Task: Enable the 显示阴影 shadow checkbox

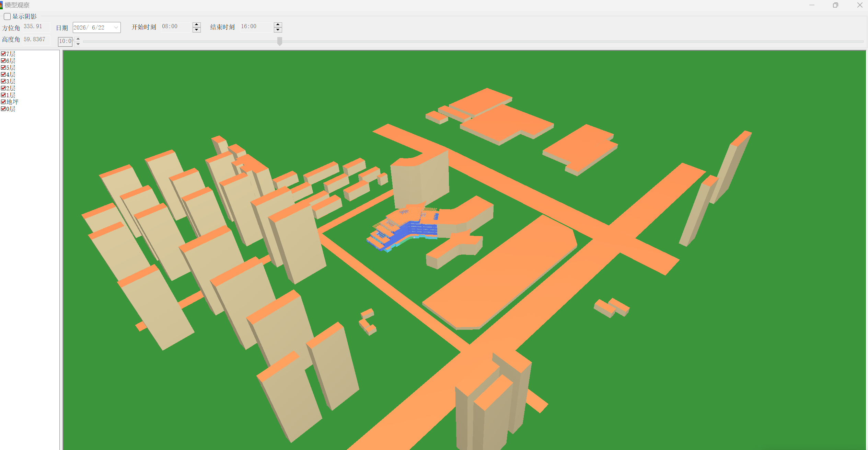Action: click(7, 16)
